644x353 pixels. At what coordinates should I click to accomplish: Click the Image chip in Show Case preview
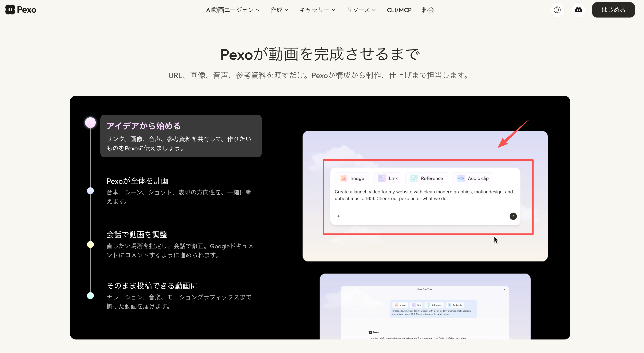tap(400, 305)
